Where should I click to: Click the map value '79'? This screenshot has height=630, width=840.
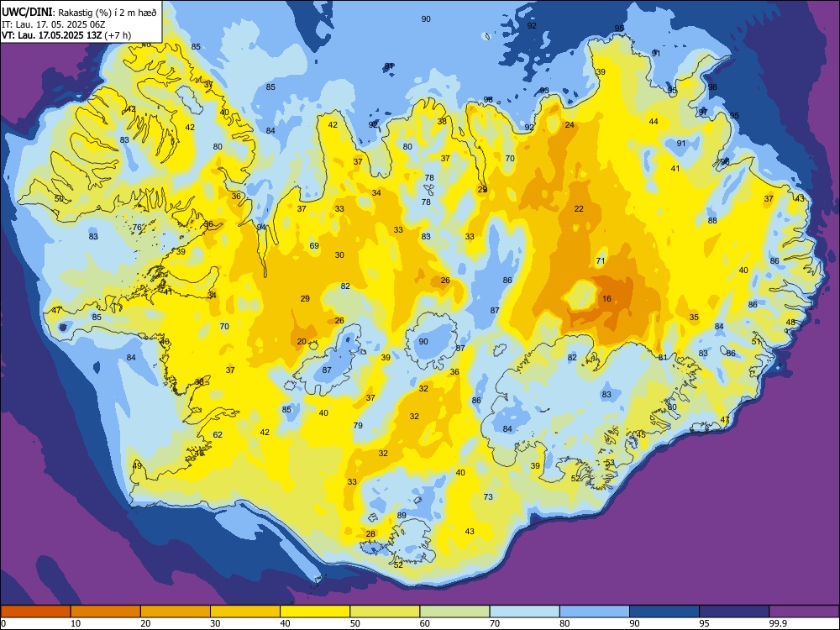pyautogui.click(x=358, y=426)
